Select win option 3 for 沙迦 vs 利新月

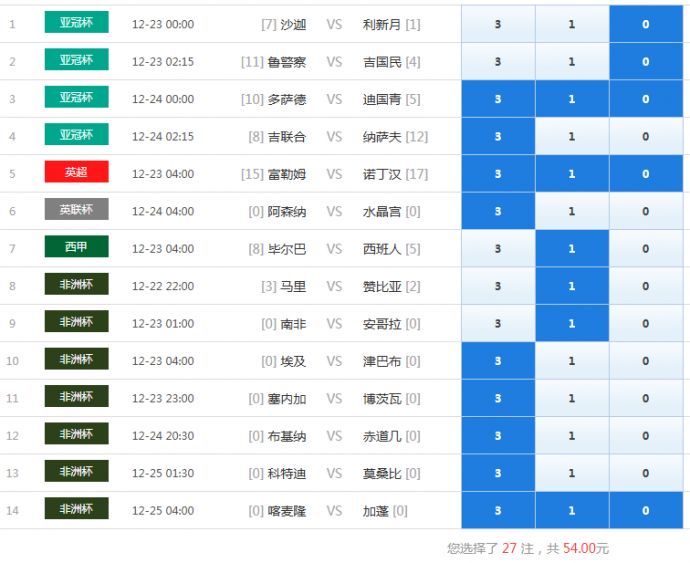(498, 24)
